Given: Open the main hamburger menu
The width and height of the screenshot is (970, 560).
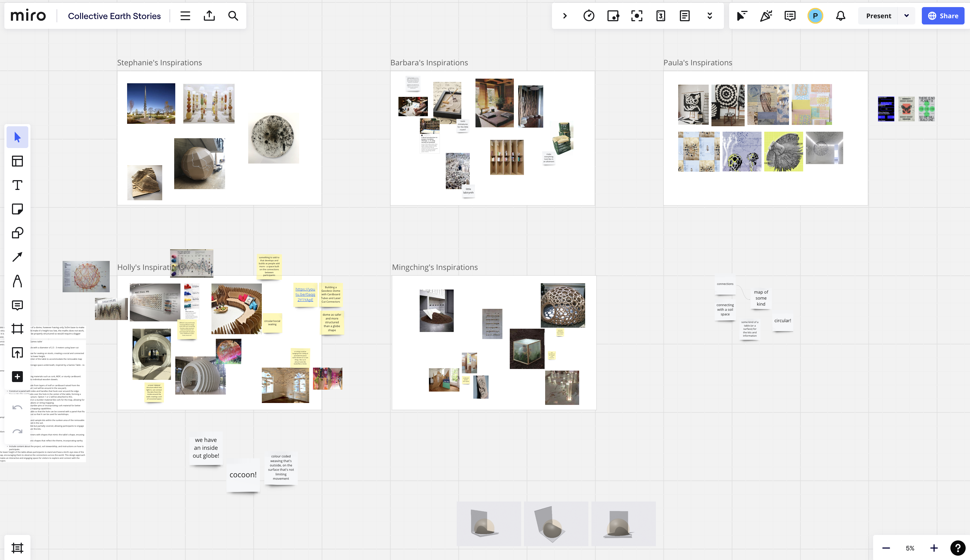Looking at the screenshot, I should click(x=185, y=16).
